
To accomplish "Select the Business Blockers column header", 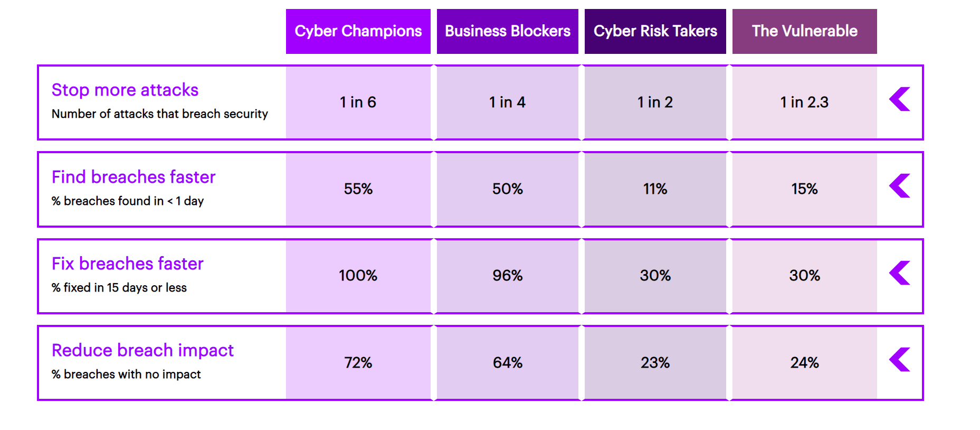I will (x=507, y=31).
